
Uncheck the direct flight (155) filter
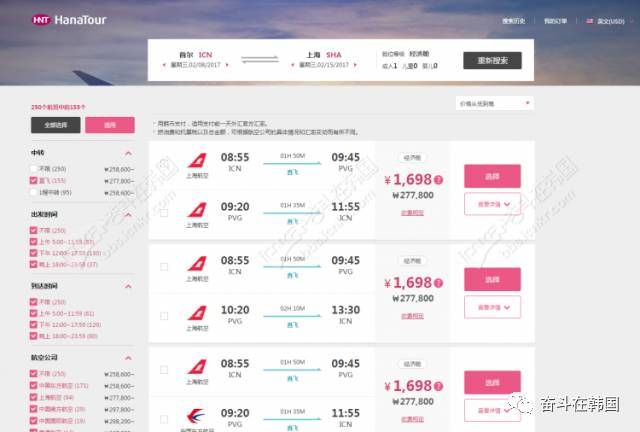click(33, 180)
